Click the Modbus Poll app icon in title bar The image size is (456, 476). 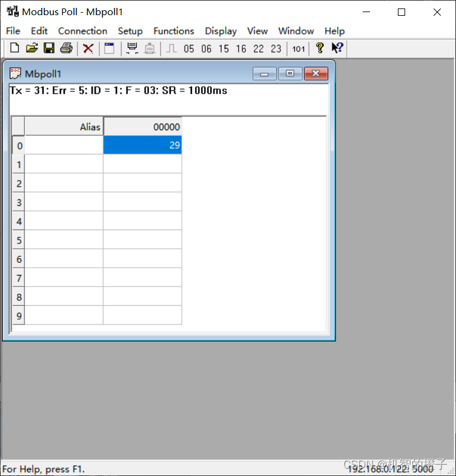tap(13, 12)
